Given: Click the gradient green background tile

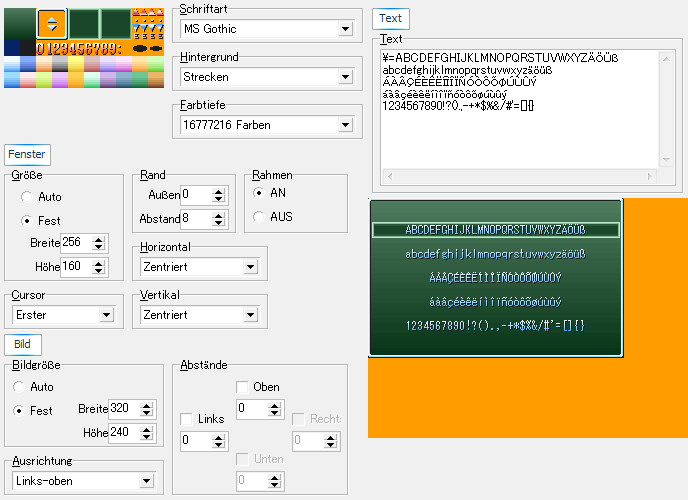Looking at the screenshot, I should [x=19, y=24].
